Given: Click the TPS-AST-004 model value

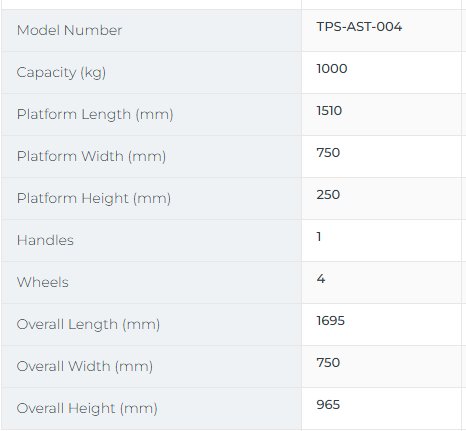Looking at the screenshot, I should (359, 27).
